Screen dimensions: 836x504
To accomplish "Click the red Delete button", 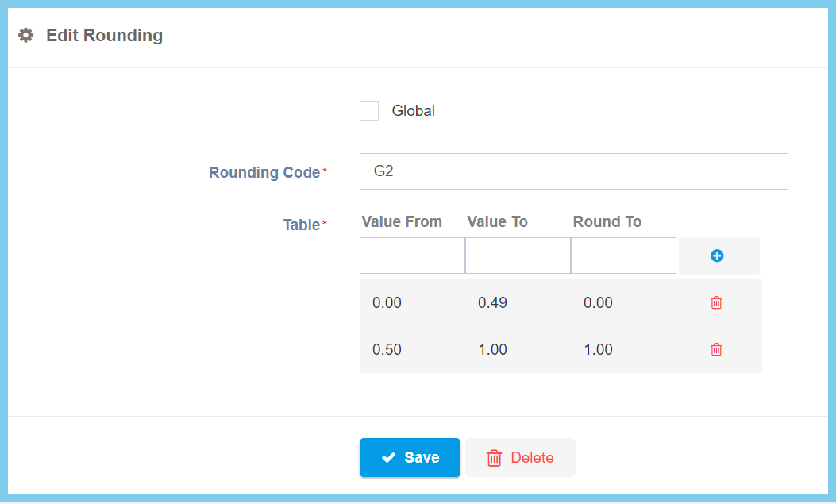I will 520,458.
